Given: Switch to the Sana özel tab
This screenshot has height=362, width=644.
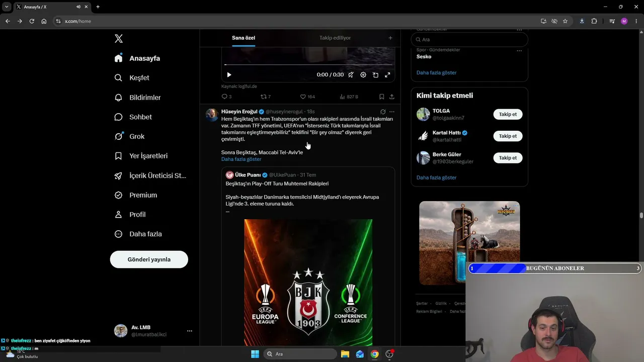Looking at the screenshot, I should coord(244,38).
